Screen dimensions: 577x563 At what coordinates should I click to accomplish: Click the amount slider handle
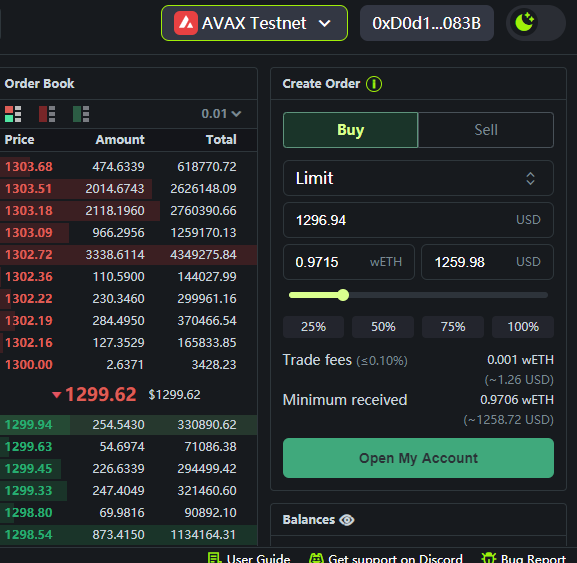point(343,295)
